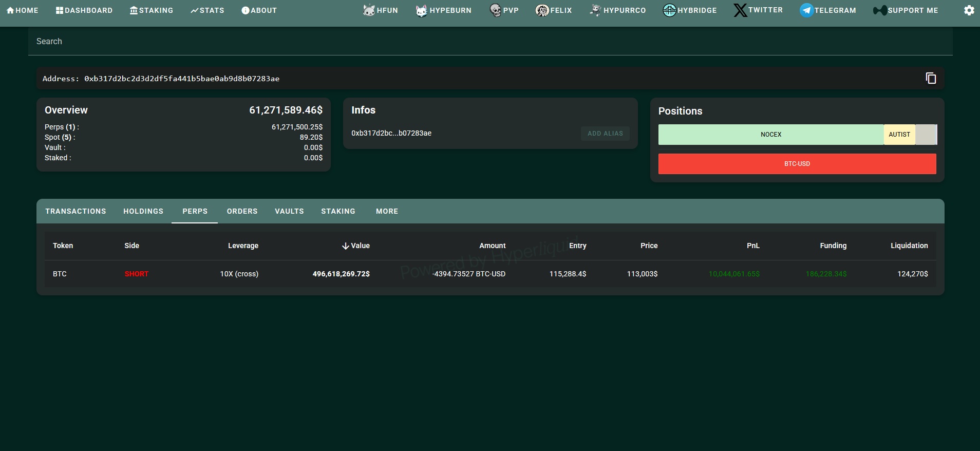Viewport: 980px width, 451px height.
Task: Click the X Twitter logo
Action: [x=740, y=10]
